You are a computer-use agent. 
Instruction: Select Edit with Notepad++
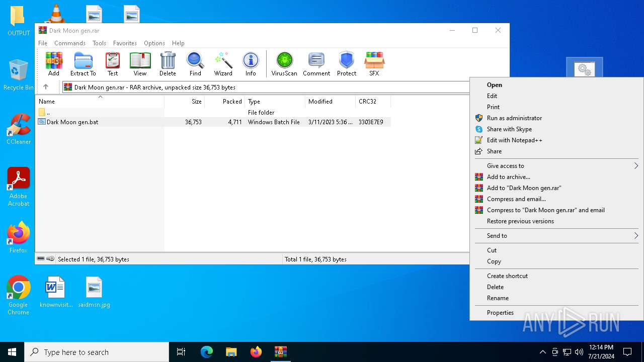pyautogui.click(x=556, y=140)
